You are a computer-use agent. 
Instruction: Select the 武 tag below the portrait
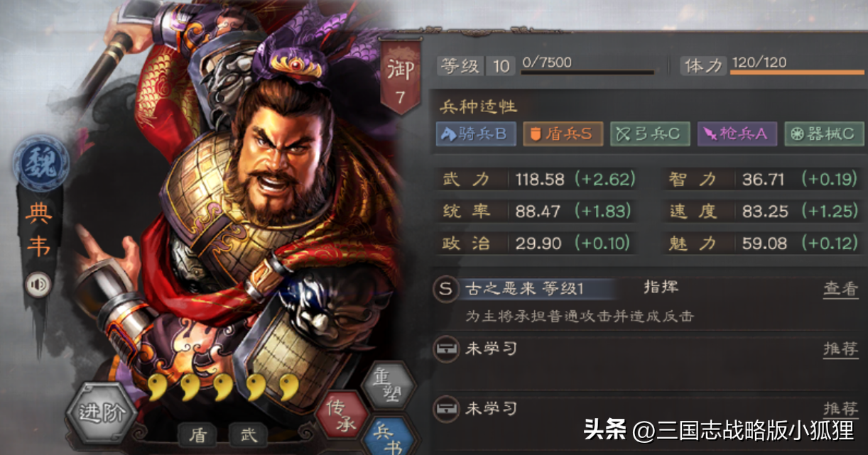click(x=248, y=434)
